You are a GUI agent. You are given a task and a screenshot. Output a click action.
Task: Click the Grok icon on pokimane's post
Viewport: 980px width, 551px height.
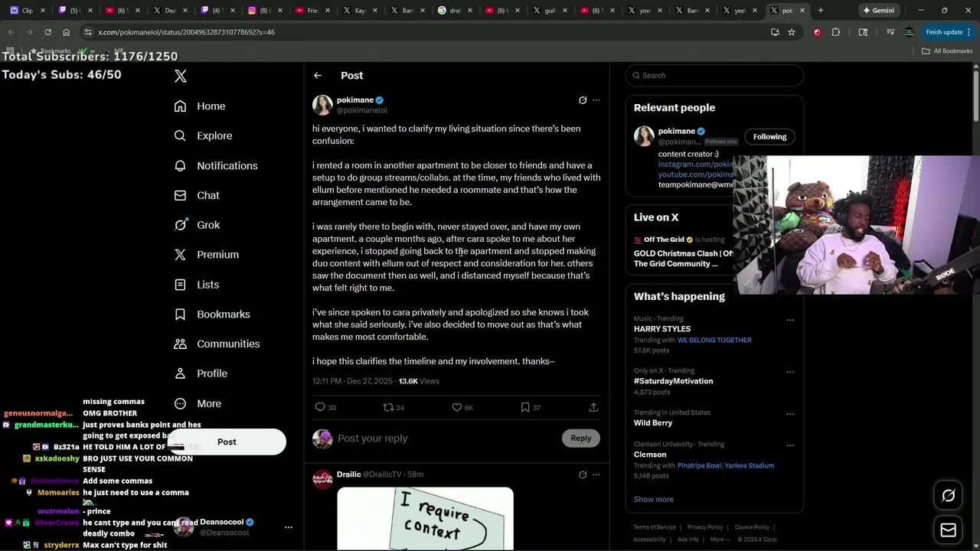(583, 100)
